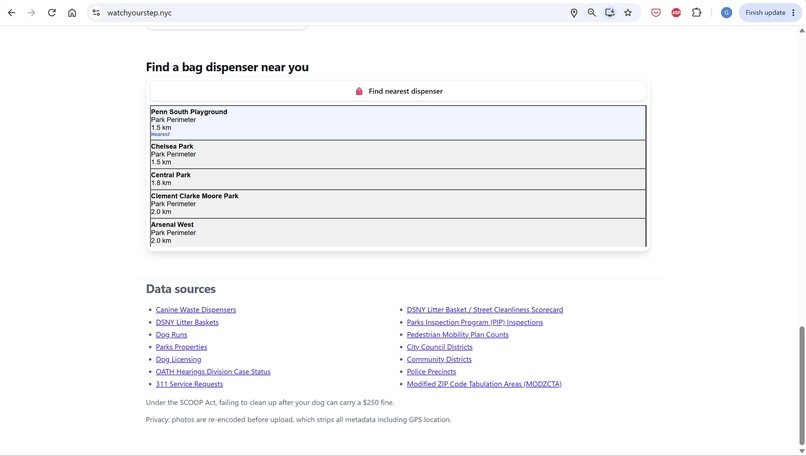
Task: Open the Pocket extension icon
Action: 655,13
